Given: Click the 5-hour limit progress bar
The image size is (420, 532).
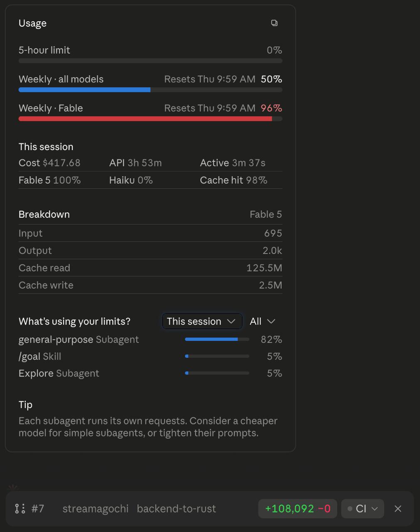Looking at the screenshot, I should click(x=150, y=61).
